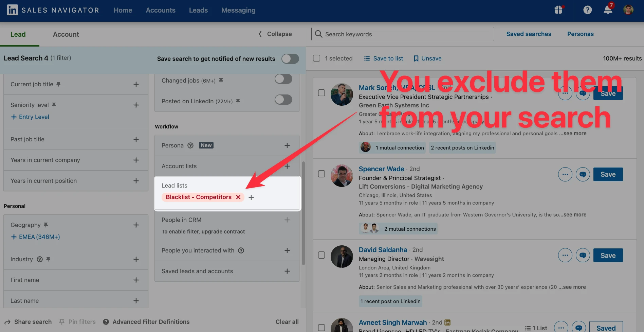644x332 pixels.
Task: Click the pin beside Posted on LinkedIn
Action: pos(238,101)
